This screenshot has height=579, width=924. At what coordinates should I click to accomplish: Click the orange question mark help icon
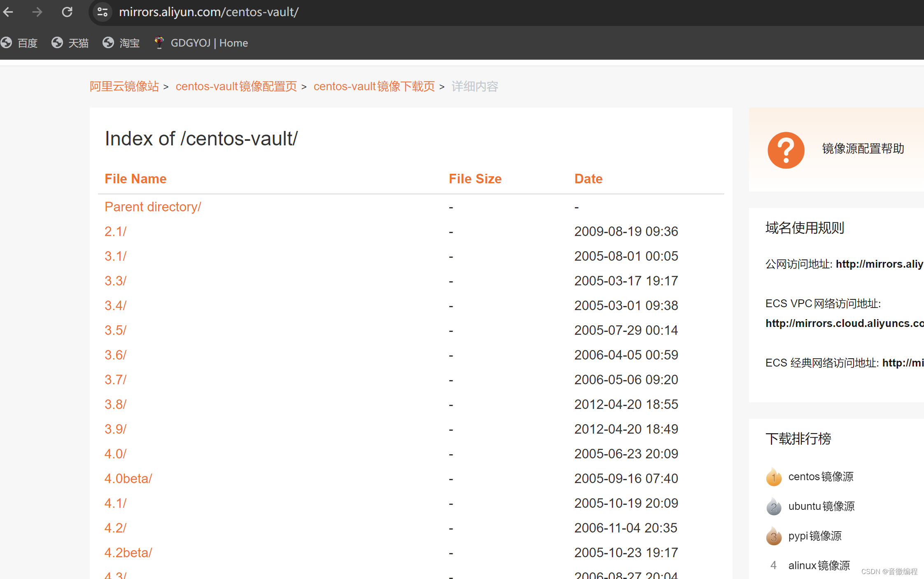click(786, 150)
